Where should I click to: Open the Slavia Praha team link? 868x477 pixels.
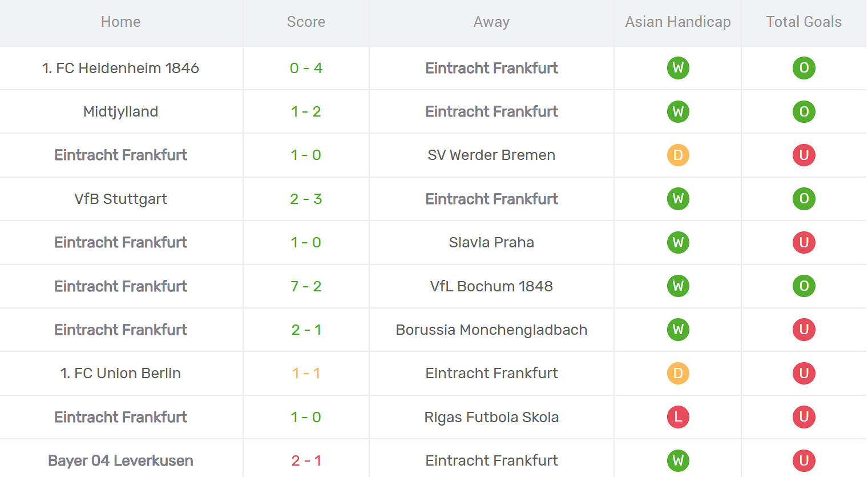491,242
